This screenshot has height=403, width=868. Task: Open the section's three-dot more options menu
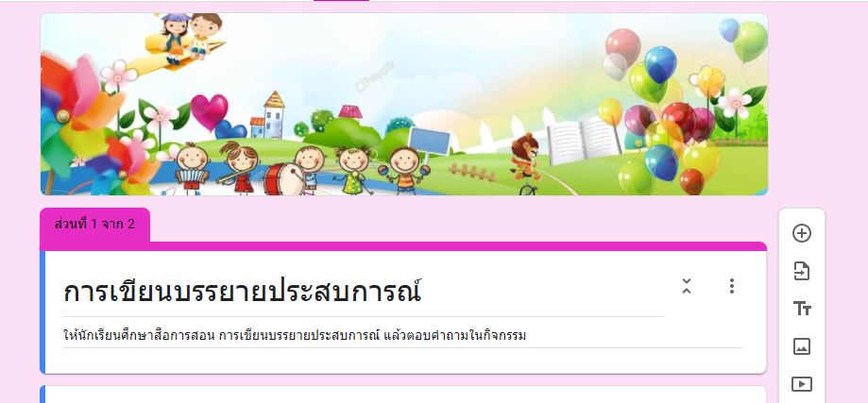(x=732, y=286)
